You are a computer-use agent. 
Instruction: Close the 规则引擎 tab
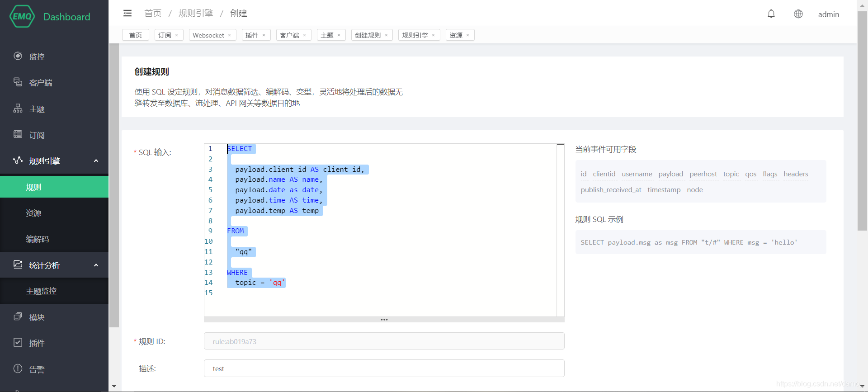434,35
